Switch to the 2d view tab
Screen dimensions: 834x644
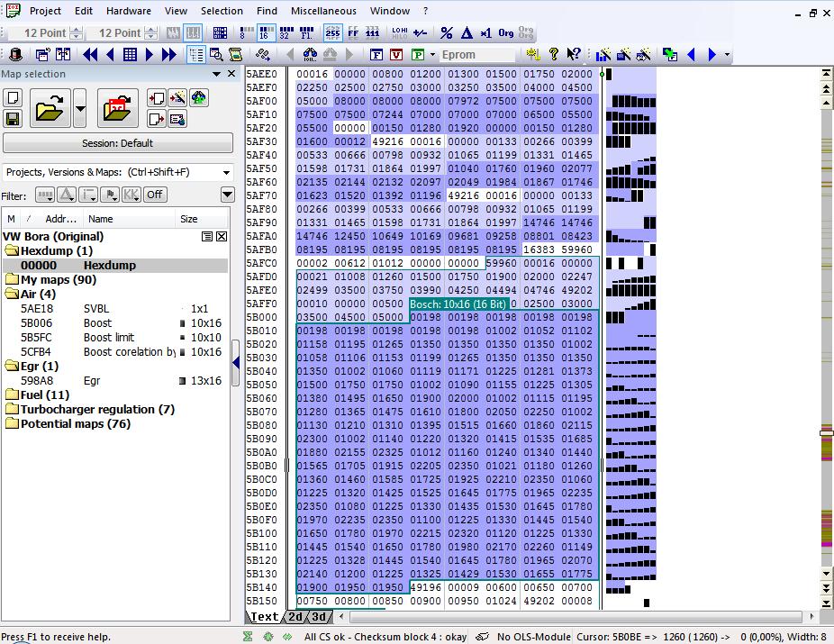[x=295, y=617]
